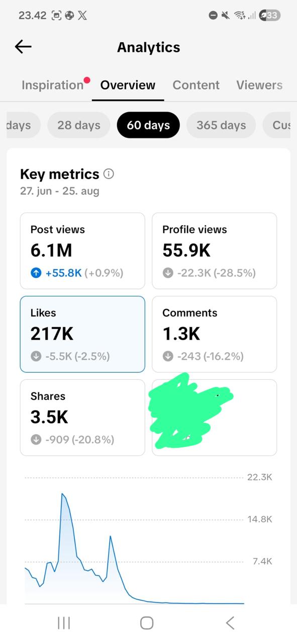Tap the Android recent apps icon

(64, 623)
